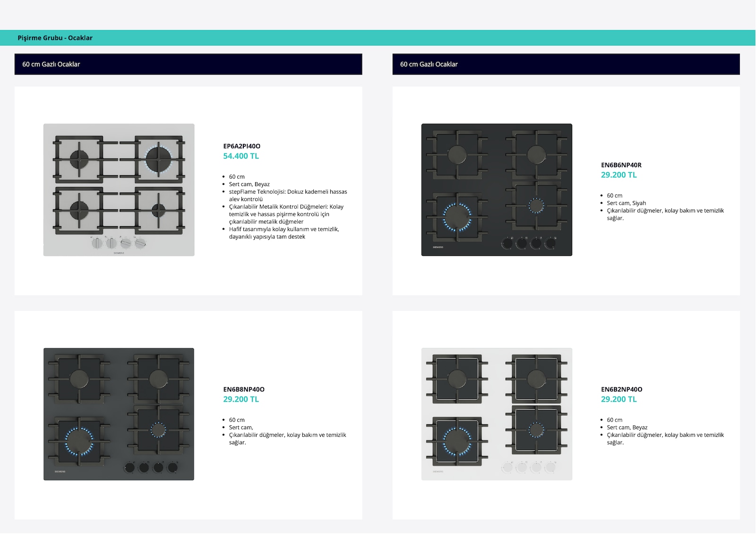
Task: Pick the 29.200 TL price under EN6B2NP40O
Action: click(619, 399)
